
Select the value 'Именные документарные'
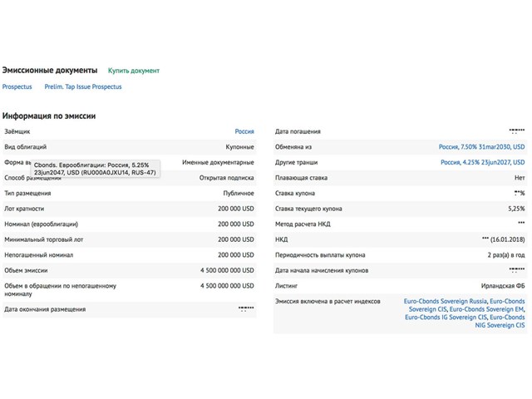click(x=218, y=162)
